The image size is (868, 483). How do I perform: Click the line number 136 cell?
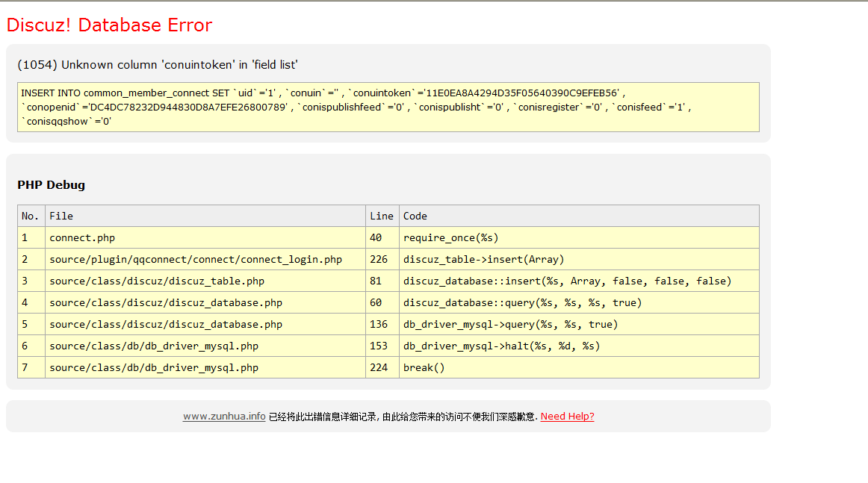[379, 324]
